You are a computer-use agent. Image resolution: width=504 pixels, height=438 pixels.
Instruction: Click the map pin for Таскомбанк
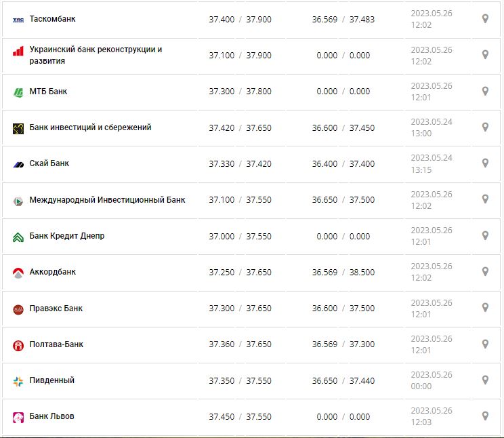[485, 19]
